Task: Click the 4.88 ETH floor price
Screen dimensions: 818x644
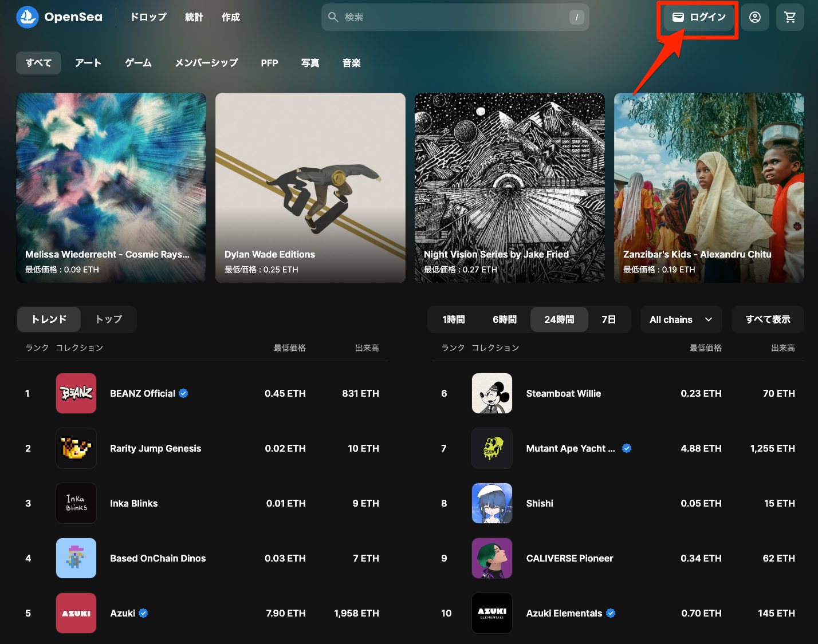Action: pos(701,448)
